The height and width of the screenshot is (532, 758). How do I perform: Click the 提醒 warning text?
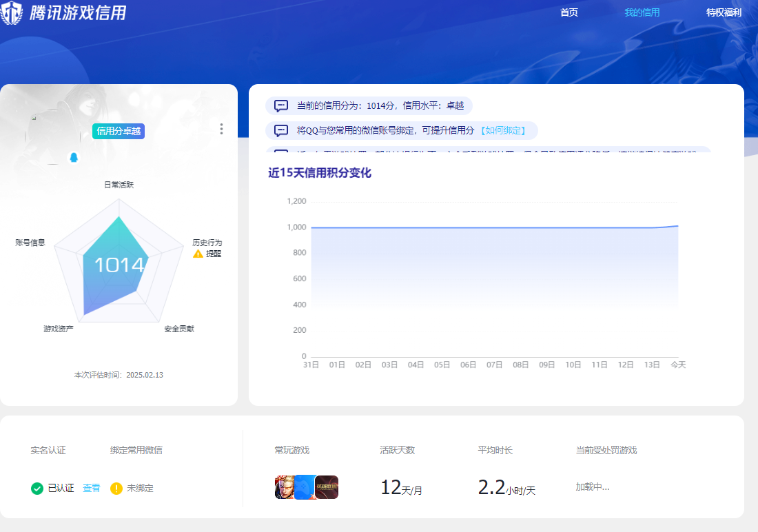[214, 254]
